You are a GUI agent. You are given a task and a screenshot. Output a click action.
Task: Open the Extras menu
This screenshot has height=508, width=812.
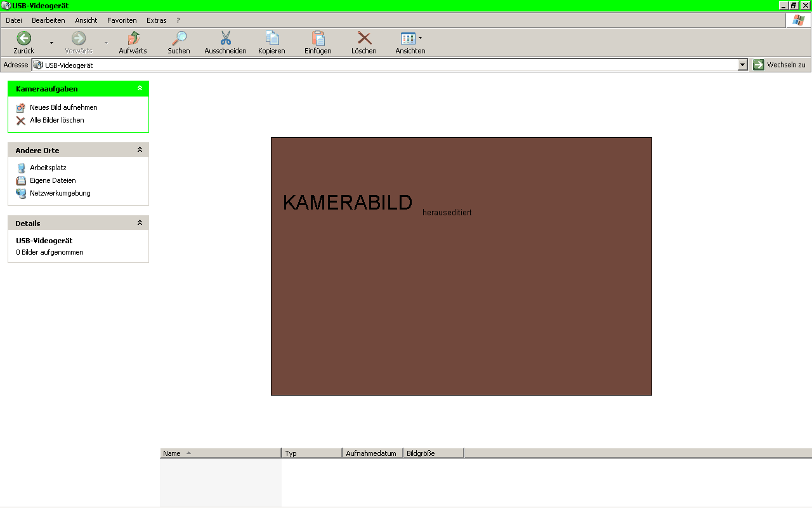(157, 20)
